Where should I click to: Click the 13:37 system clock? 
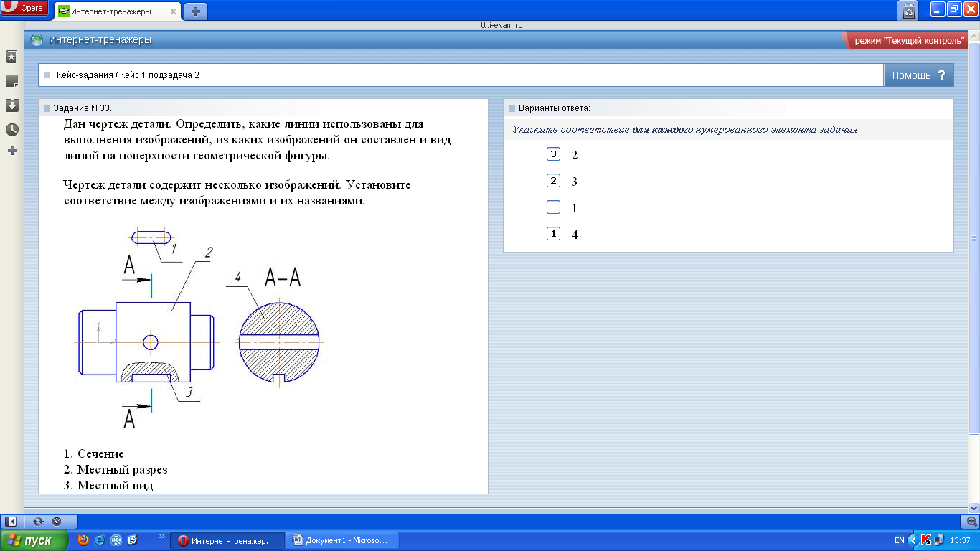click(x=960, y=541)
